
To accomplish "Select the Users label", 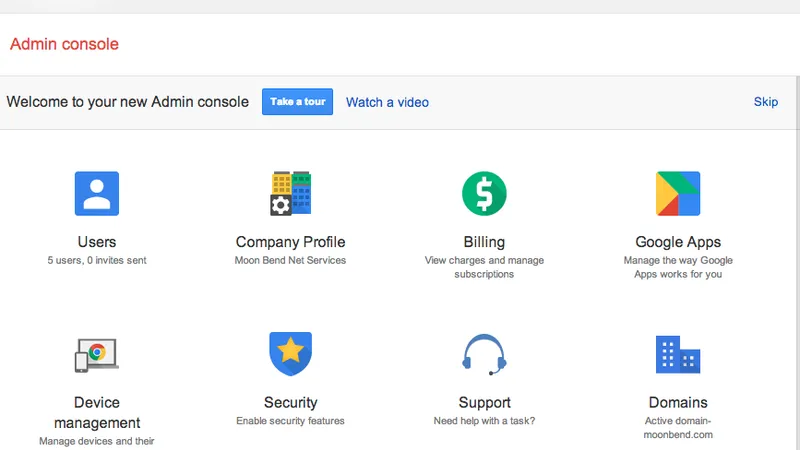I will [x=97, y=242].
